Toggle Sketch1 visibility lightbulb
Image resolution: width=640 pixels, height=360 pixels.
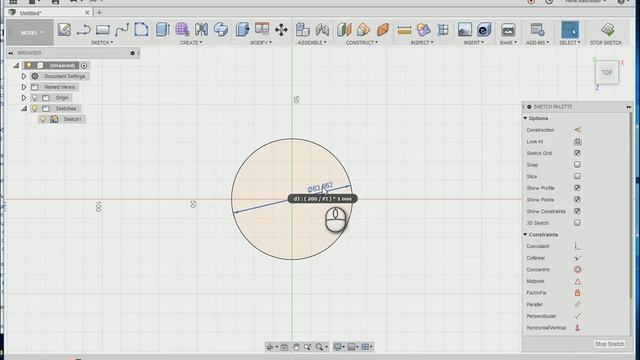(x=42, y=119)
